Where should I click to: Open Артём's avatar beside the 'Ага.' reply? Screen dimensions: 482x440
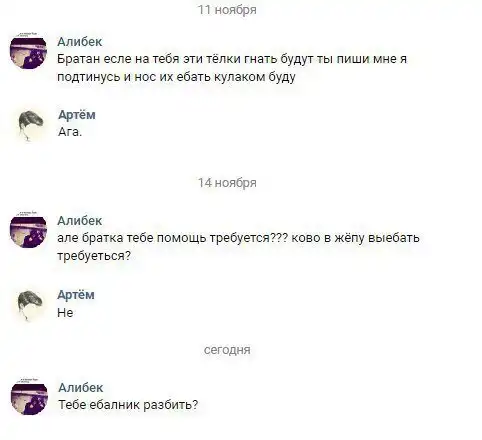coord(30,126)
